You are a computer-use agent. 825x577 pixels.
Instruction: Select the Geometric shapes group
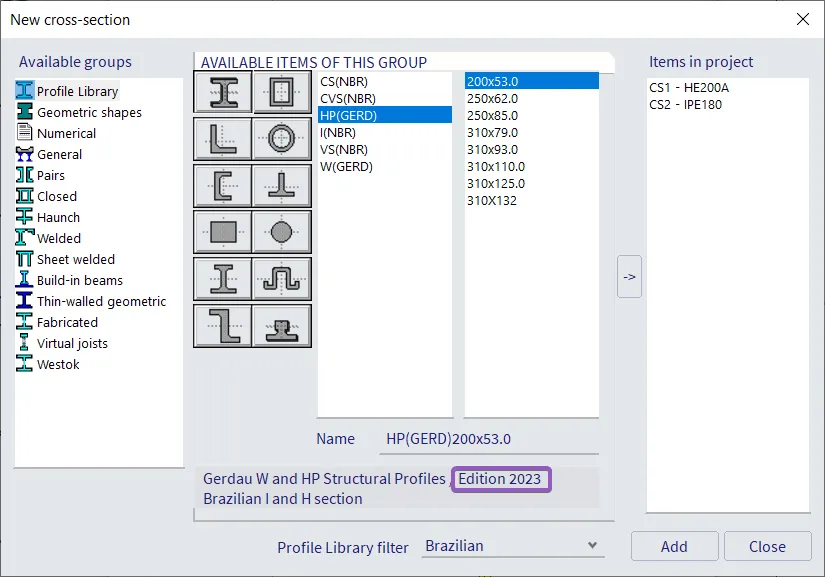(89, 113)
